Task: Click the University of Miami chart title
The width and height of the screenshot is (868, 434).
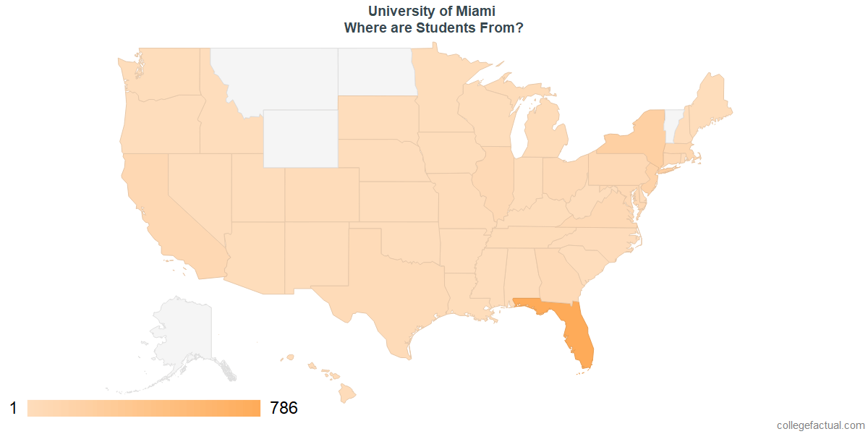Action: pyautogui.click(x=432, y=12)
